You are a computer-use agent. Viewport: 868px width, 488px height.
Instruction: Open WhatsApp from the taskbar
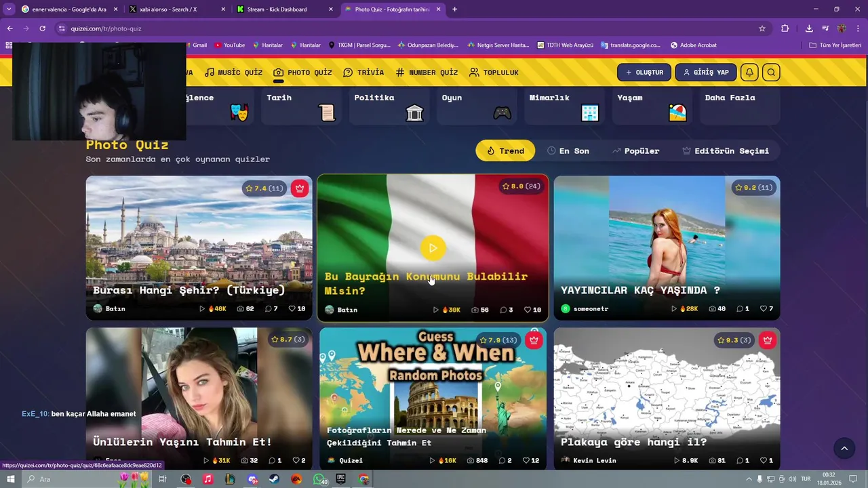click(x=319, y=479)
